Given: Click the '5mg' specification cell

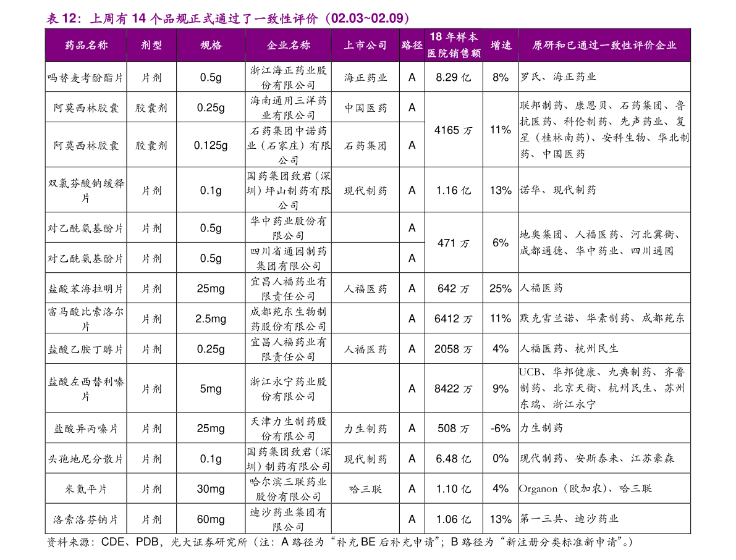Looking at the screenshot, I should (211, 389).
